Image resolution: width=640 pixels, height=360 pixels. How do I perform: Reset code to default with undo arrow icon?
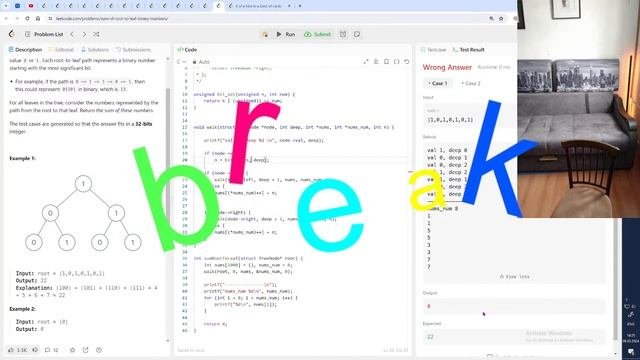coord(407,62)
